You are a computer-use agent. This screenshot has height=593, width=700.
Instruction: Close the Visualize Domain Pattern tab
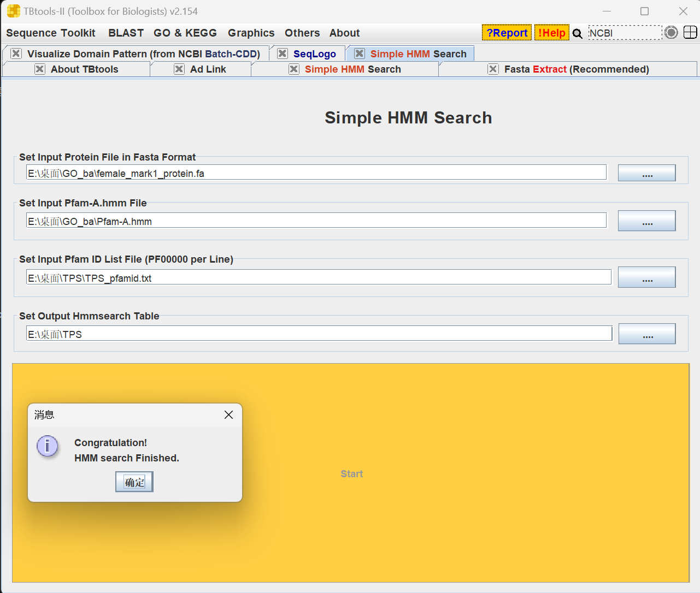pyautogui.click(x=16, y=54)
